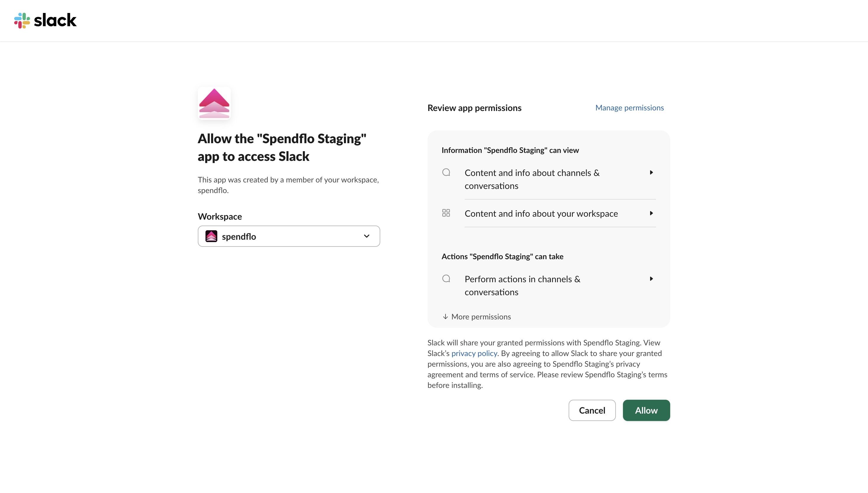
Task: Cancel the app authorization
Action: (x=592, y=410)
